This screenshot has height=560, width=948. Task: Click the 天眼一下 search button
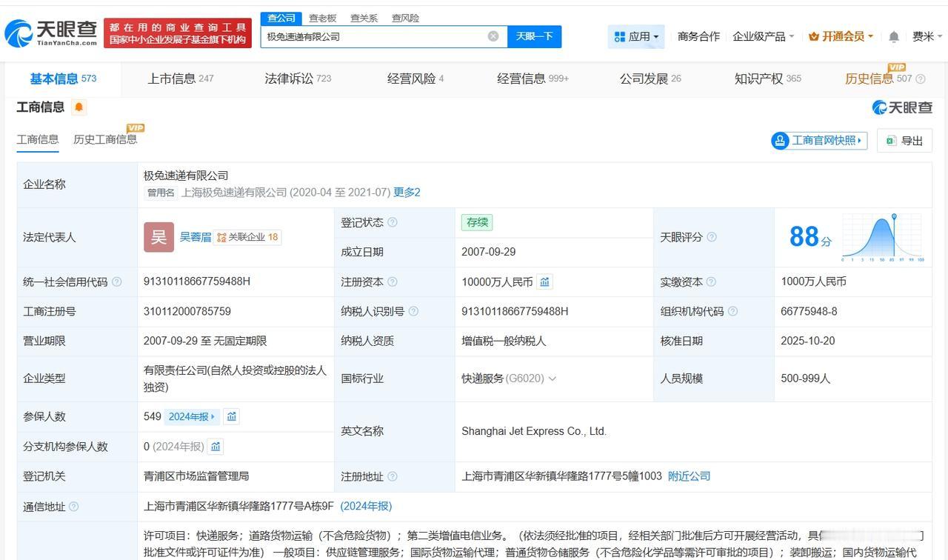pos(534,36)
